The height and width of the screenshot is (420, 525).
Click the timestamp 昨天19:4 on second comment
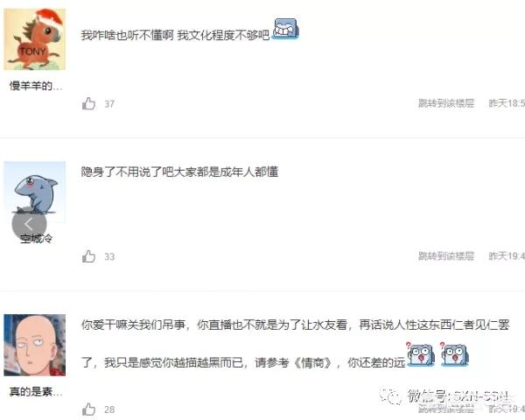507,255
